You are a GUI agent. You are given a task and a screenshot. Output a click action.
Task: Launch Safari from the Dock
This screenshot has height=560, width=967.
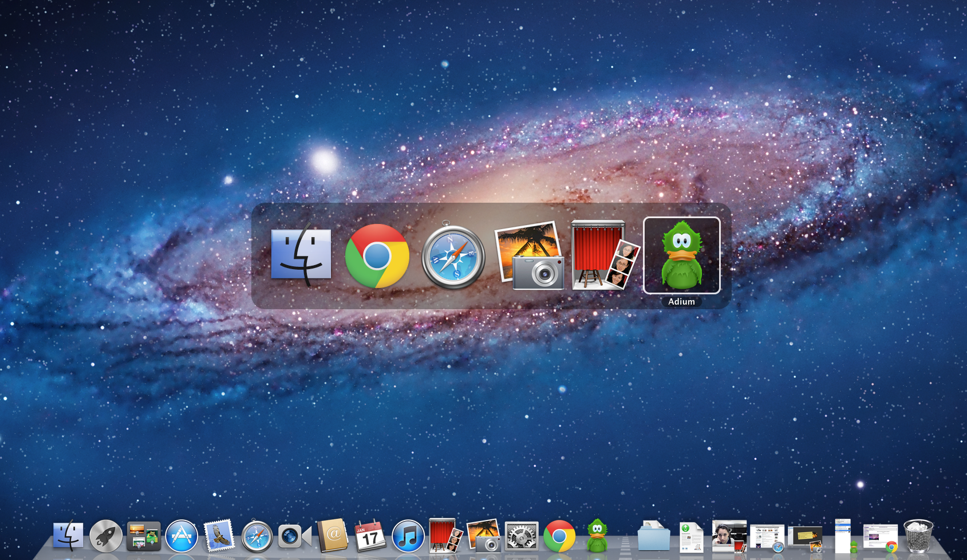point(257,537)
